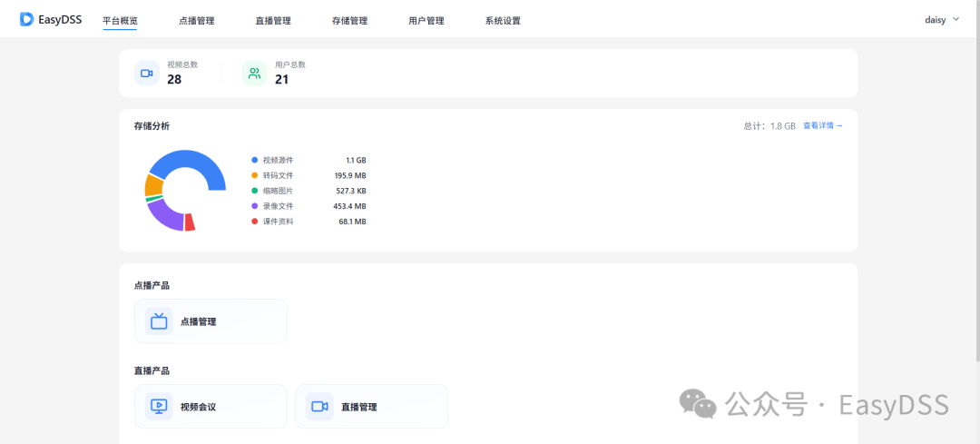Click the 录像文件 legend label
This screenshot has height=444, width=980.
pyautogui.click(x=278, y=206)
